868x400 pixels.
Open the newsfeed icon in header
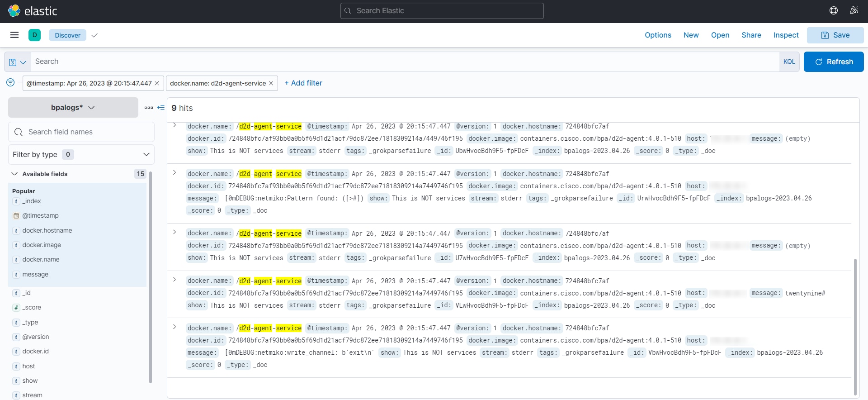pos(854,10)
